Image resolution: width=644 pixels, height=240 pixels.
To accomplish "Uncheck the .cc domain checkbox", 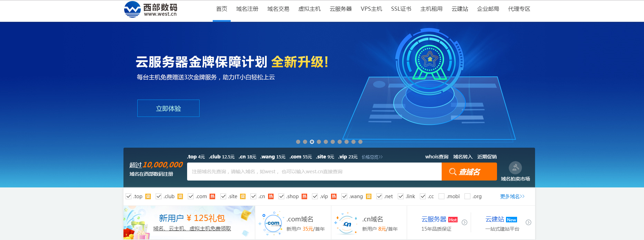I will tap(423, 196).
